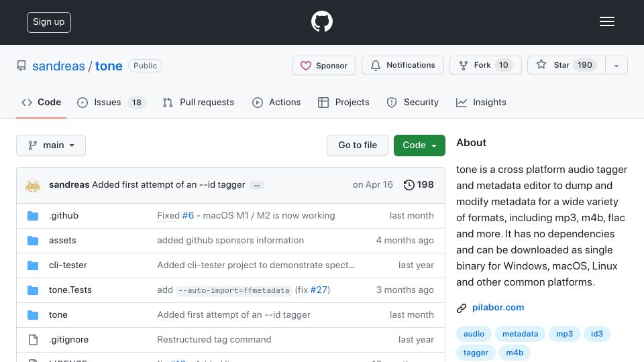Click the tone folder icon

click(33, 315)
